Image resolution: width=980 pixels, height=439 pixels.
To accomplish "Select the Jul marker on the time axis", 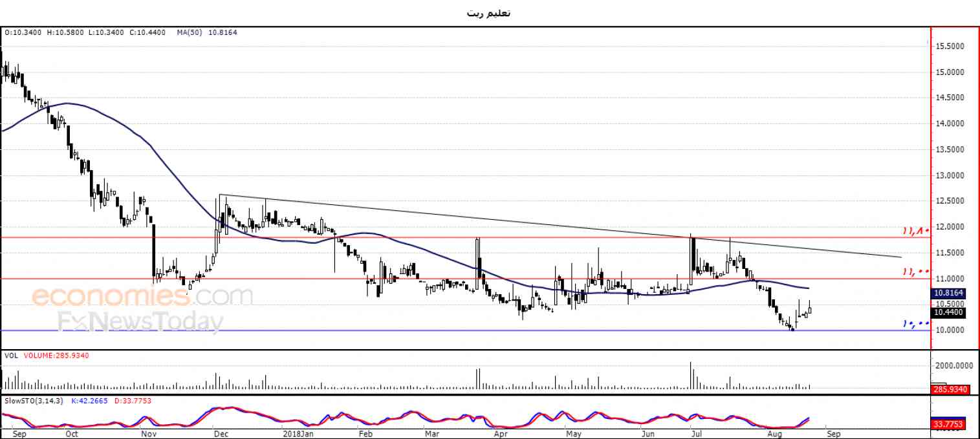I will point(695,434).
